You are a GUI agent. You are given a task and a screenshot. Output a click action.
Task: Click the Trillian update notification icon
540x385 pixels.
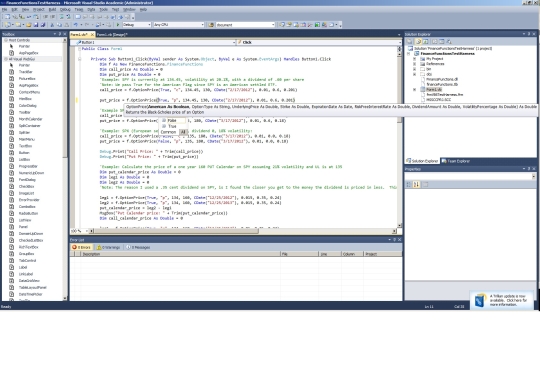[480, 300]
